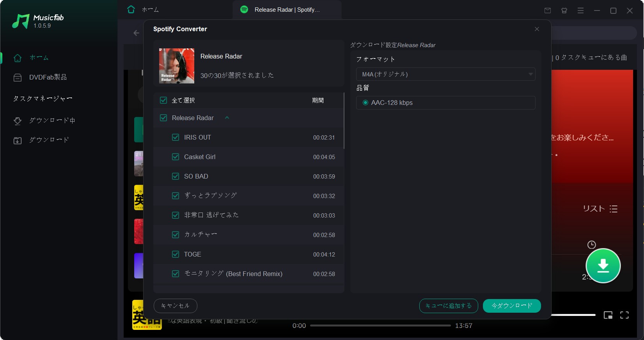Click the IRIS OUT track title
This screenshot has width=644, height=340.
point(197,137)
